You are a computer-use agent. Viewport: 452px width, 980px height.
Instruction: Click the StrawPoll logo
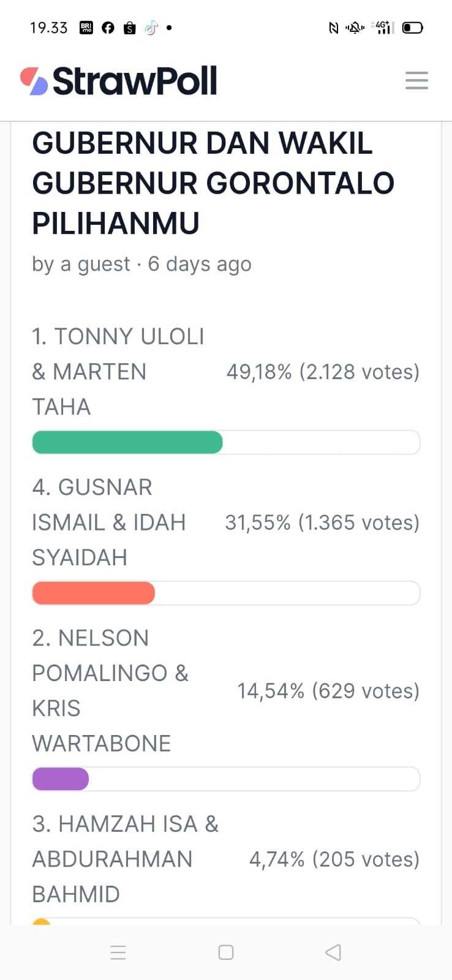[119, 81]
